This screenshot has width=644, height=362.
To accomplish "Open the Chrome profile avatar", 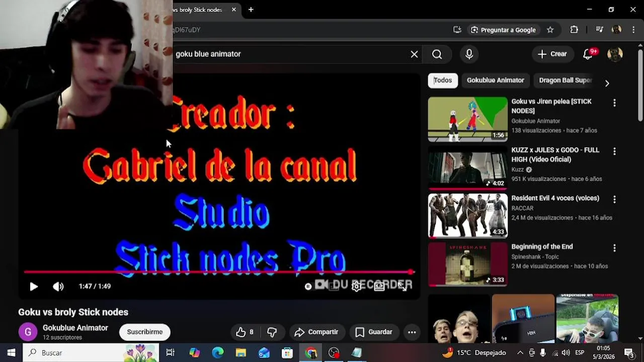I will click(616, 30).
